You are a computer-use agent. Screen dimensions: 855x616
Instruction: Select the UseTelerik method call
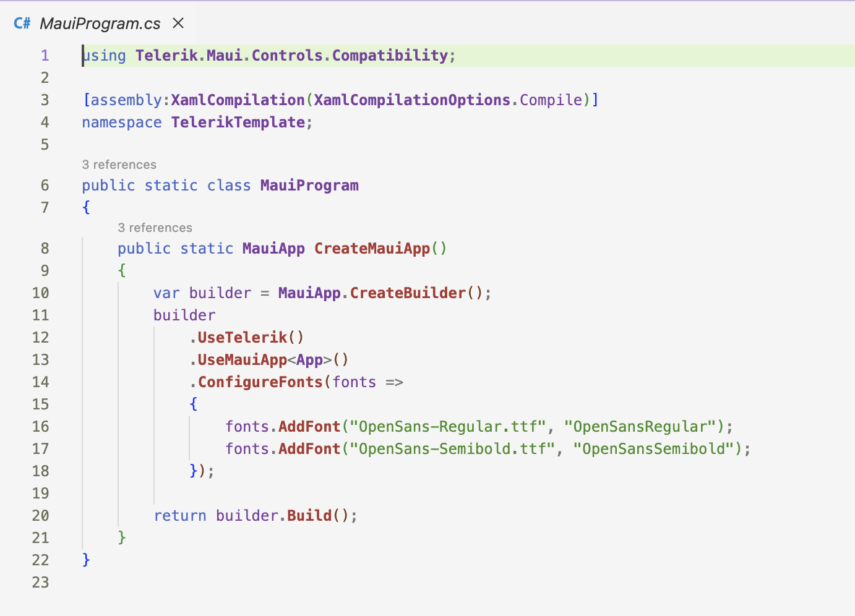point(240,337)
